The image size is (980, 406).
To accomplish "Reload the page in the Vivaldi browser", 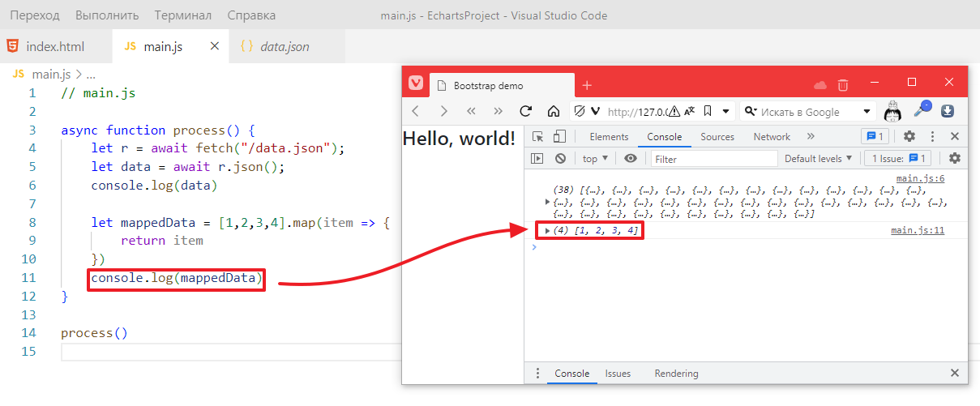I will pos(525,112).
